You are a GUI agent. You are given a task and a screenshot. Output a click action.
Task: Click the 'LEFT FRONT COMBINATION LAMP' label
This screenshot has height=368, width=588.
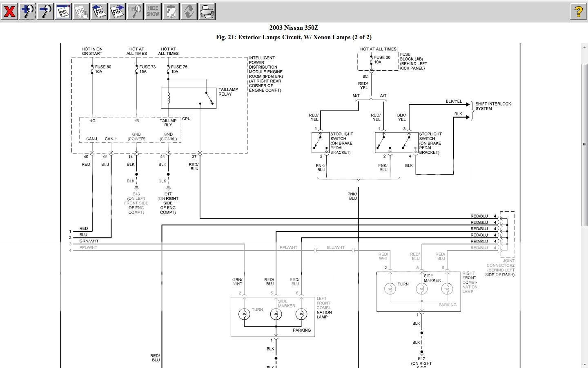(x=324, y=308)
